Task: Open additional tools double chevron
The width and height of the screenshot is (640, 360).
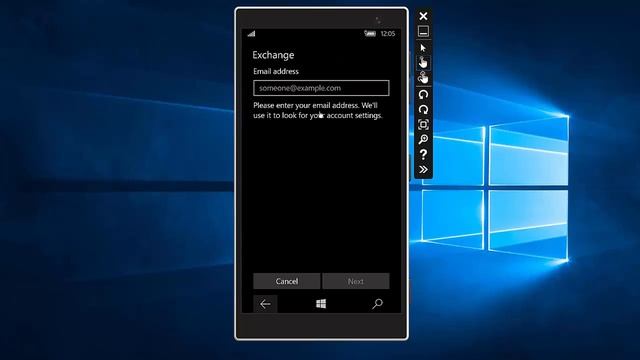Action: coord(423,169)
